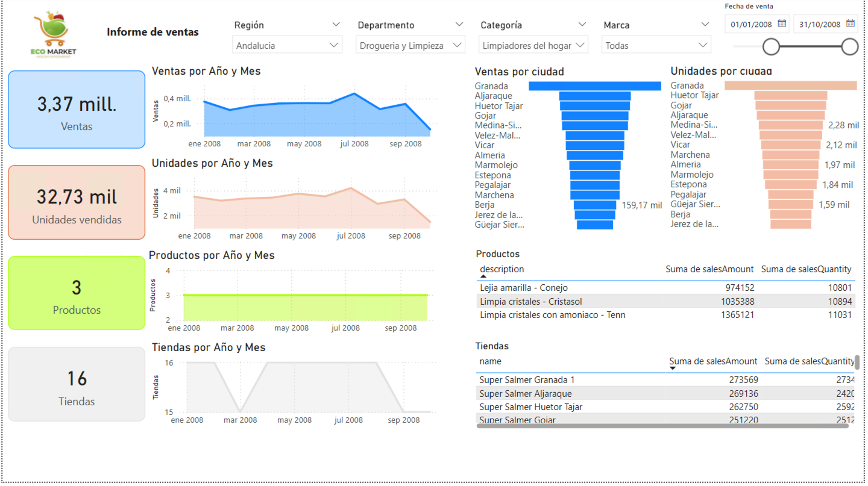
Task: Click the Güejar Sier bar labeled 1,59 mil
Action: point(791,205)
